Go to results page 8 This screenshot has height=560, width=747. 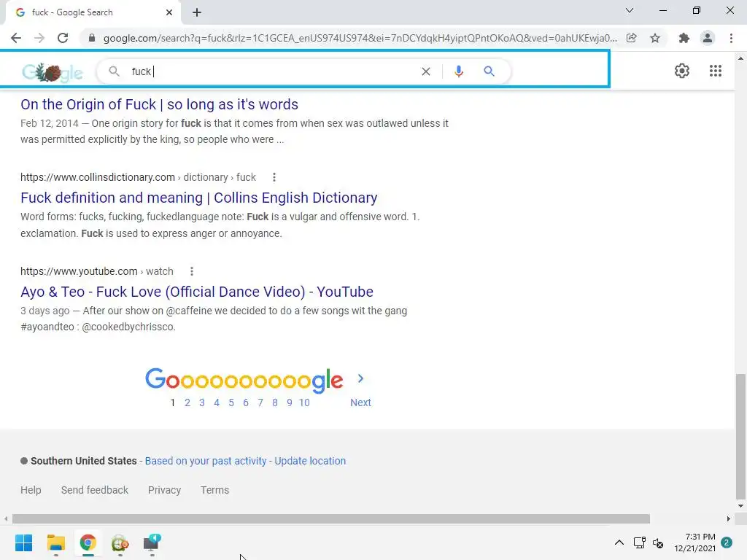coord(275,402)
